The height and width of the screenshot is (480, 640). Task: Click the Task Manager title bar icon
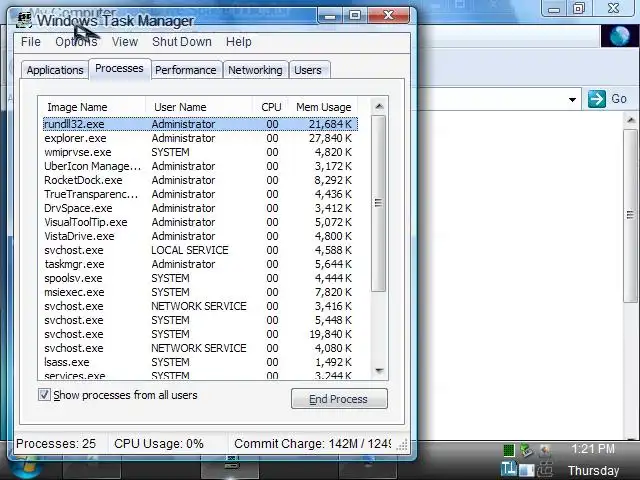(x=24, y=20)
